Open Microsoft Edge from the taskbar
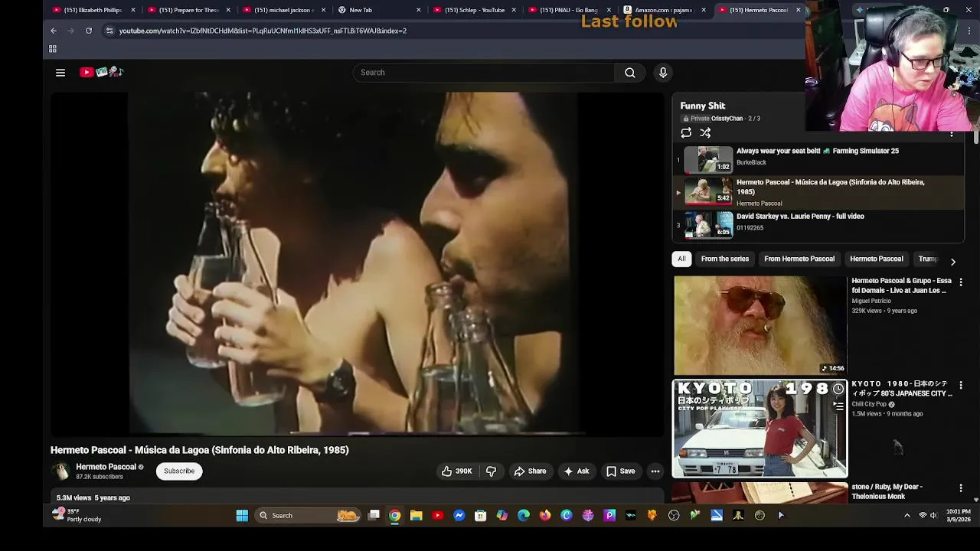Viewport: 980px width, 551px height. tap(524, 516)
